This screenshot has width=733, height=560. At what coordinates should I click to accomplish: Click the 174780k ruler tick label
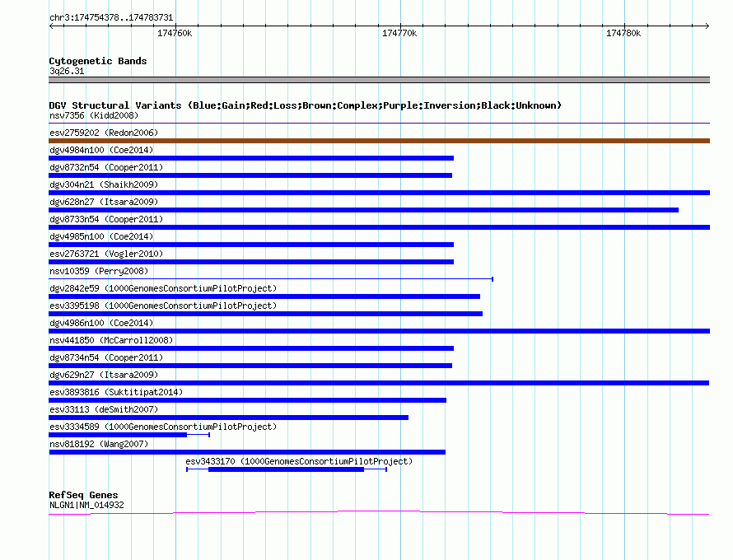tap(623, 33)
